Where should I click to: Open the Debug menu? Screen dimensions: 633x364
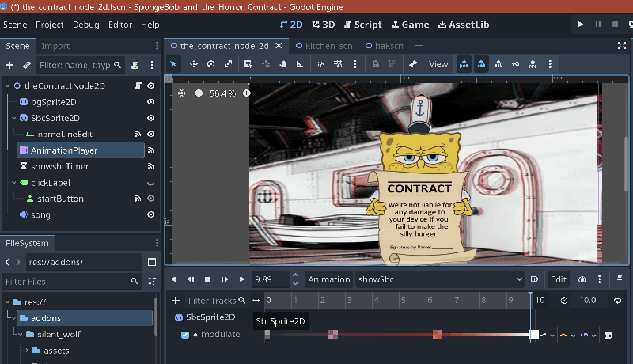click(85, 25)
